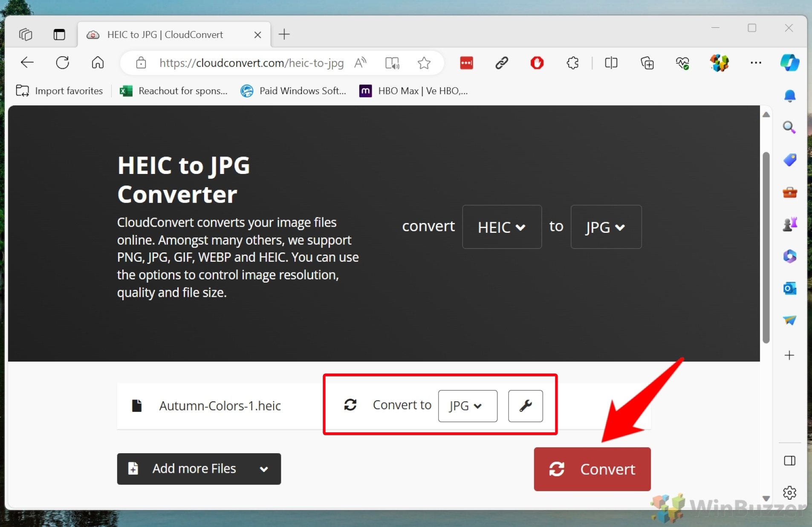Open the Extensions puzzle icon
The image size is (812, 527).
572,63
